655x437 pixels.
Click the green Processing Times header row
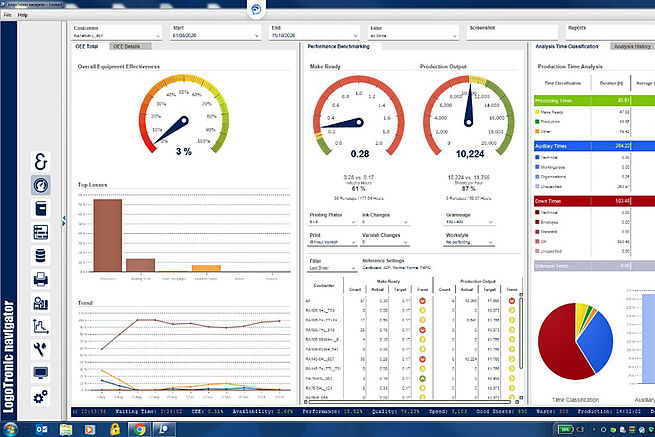coord(594,101)
